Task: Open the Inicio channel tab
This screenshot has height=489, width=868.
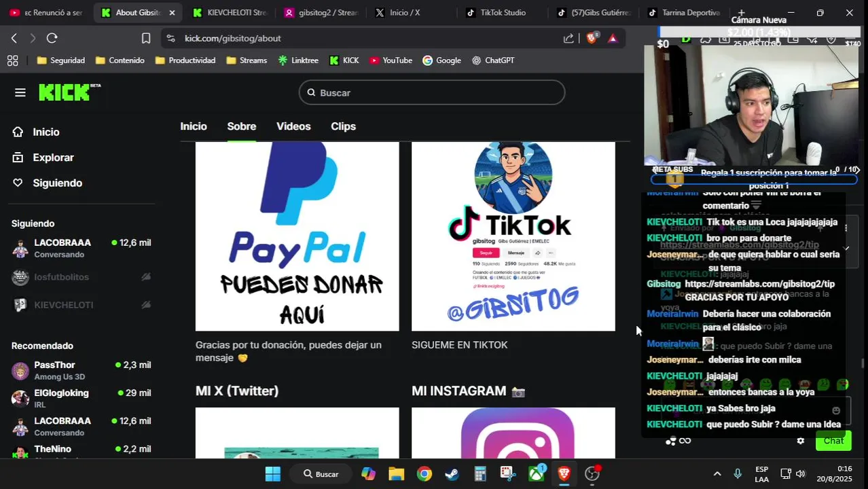Action: click(194, 126)
